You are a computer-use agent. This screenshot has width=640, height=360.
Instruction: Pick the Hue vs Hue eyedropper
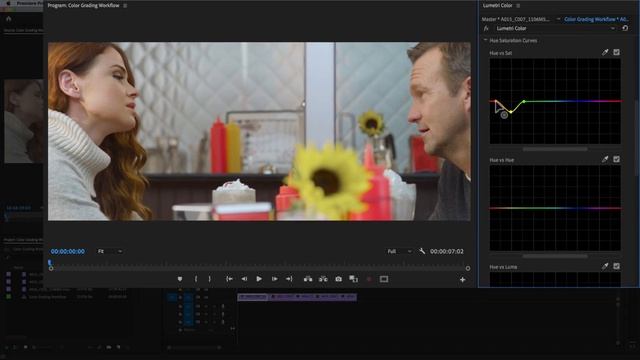[605, 159]
